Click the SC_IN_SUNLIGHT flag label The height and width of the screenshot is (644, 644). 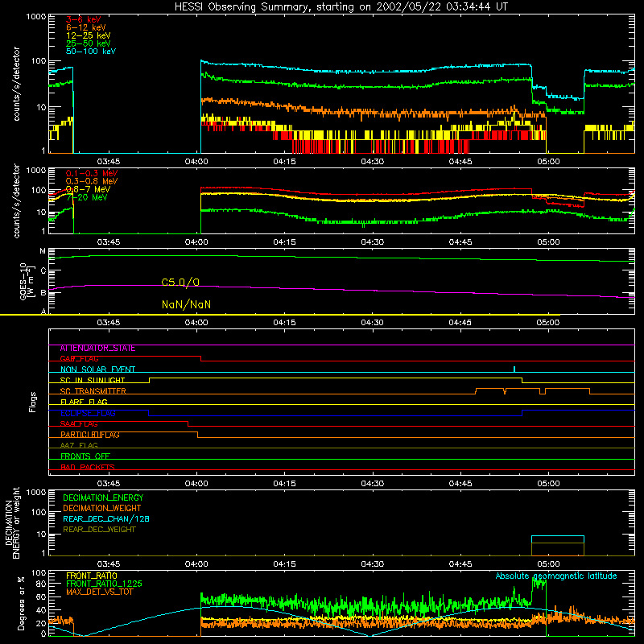93,380
